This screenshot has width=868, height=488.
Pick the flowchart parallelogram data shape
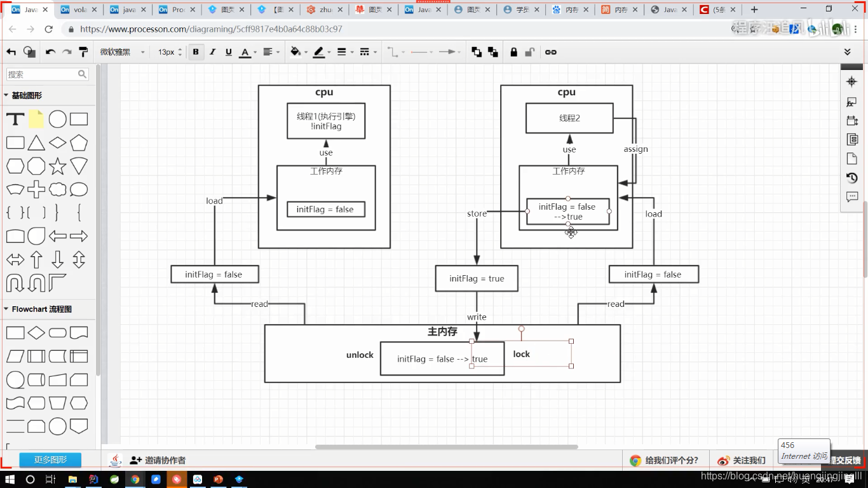[15, 356]
